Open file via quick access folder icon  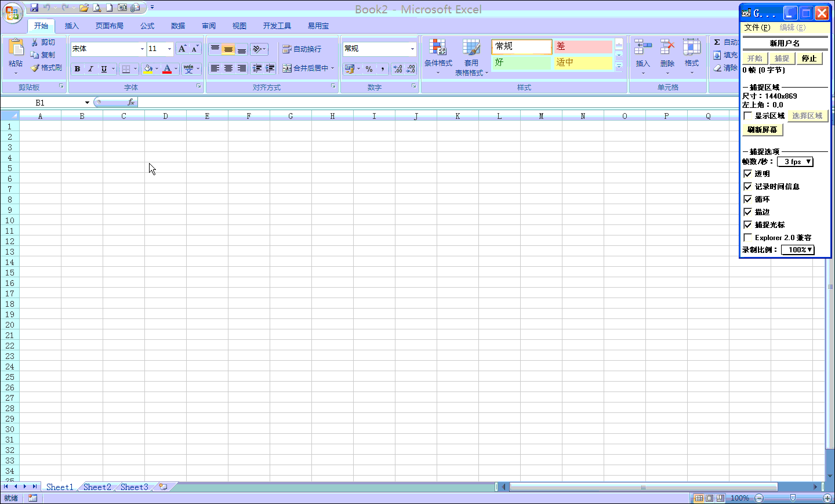click(x=84, y=8)
